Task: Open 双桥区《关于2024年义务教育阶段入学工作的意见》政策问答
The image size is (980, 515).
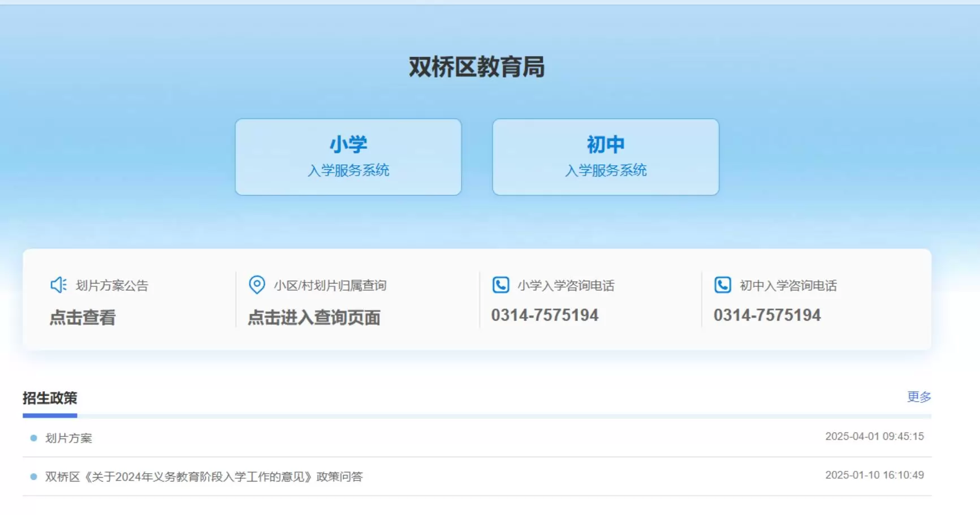Action: [x=204, y=477]
